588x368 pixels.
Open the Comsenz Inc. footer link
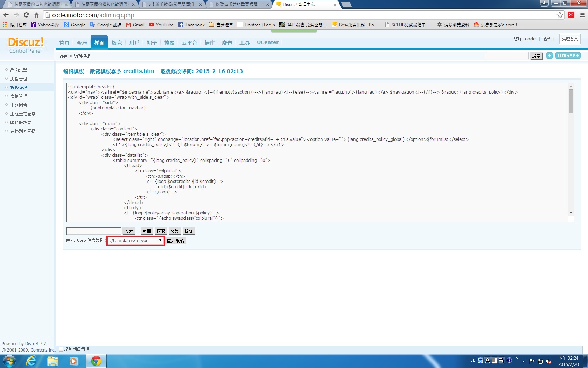(43, 350)
